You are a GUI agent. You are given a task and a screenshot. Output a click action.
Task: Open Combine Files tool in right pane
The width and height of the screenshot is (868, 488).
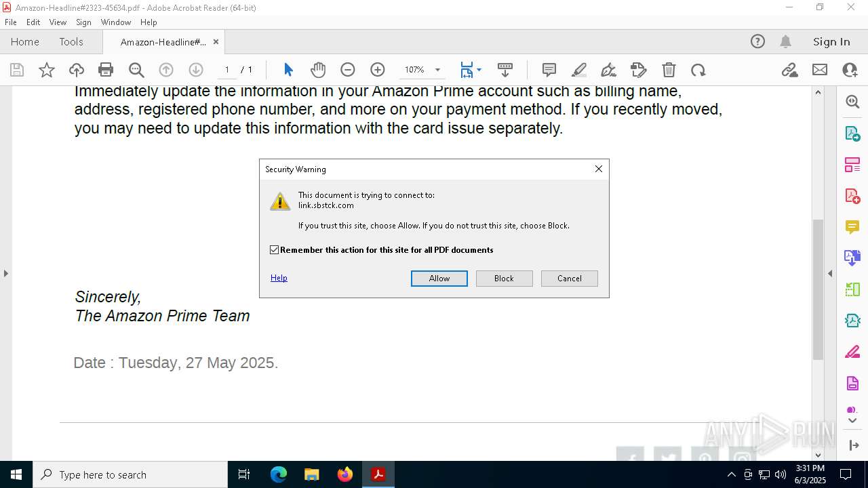[x=852, y=258]
